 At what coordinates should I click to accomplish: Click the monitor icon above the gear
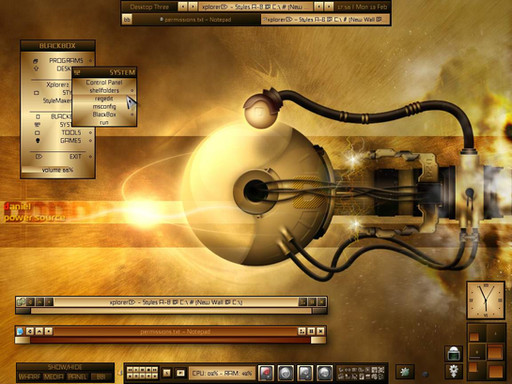pyautogui.click(x=453, y=353)
